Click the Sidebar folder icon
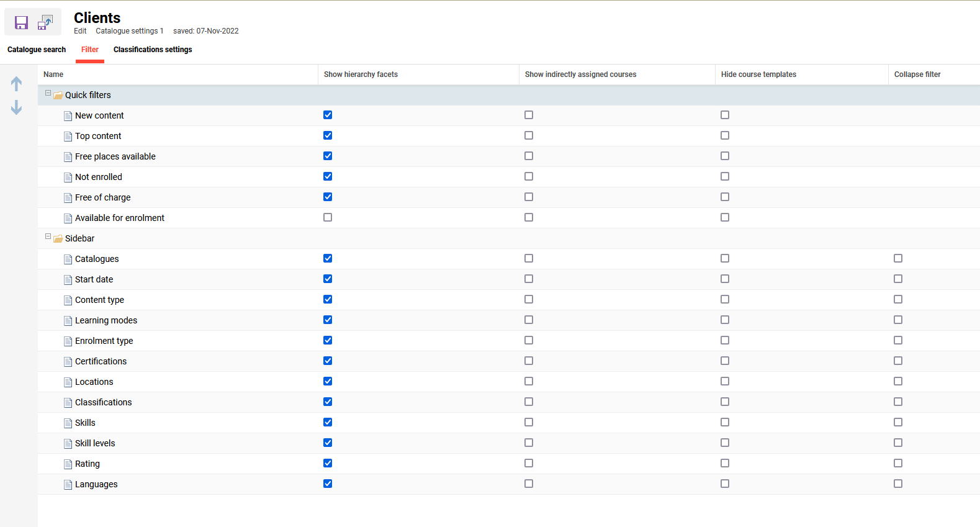The height and width of the screenshot is (527, 980). tap(58, 239)
